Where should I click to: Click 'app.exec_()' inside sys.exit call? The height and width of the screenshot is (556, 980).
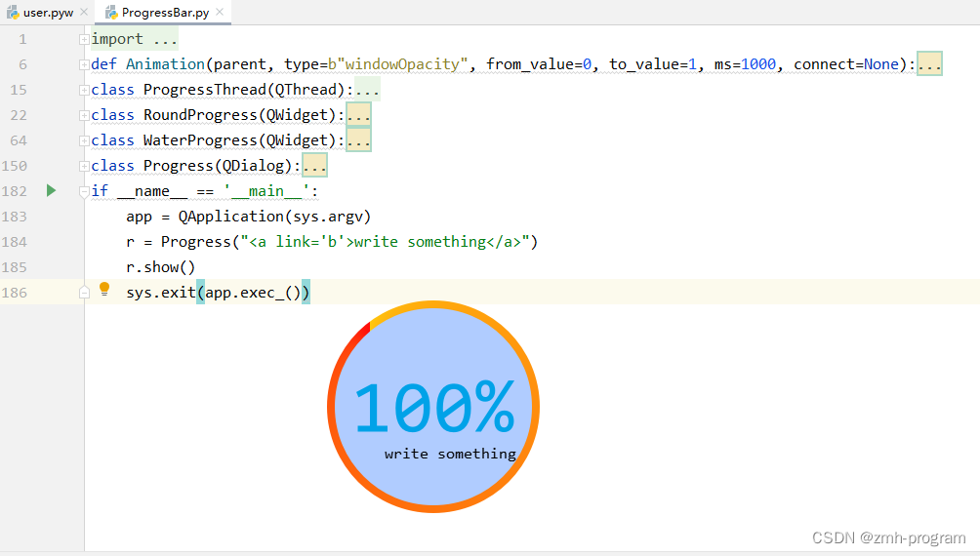click(x=253, y=293)
